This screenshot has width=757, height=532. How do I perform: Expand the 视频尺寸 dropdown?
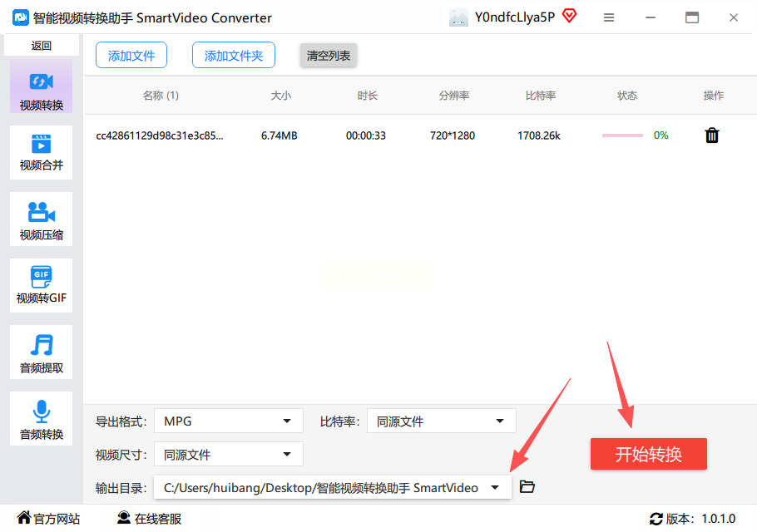pos(229,455)
